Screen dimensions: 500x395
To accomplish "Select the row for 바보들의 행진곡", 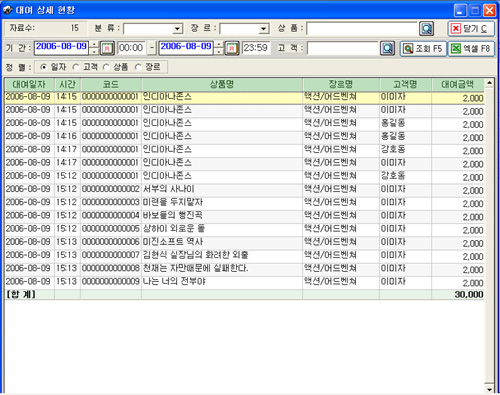I will [244, 216].
